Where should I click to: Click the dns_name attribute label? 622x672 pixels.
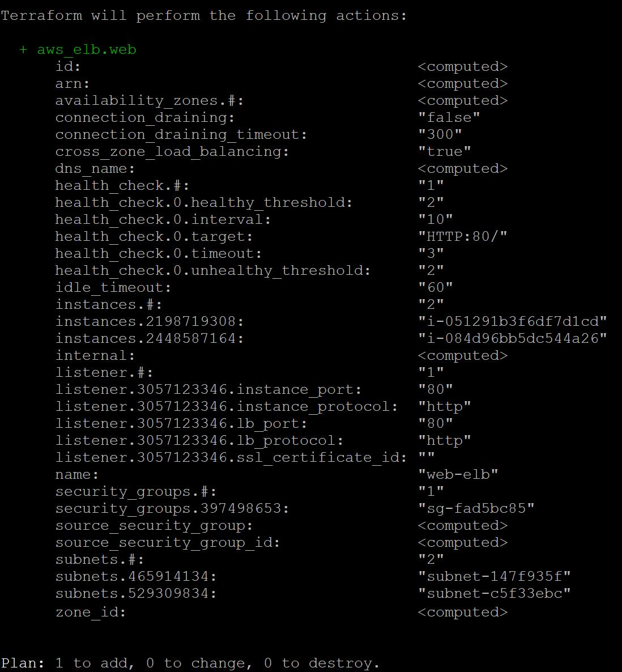(x=95, y=168)
